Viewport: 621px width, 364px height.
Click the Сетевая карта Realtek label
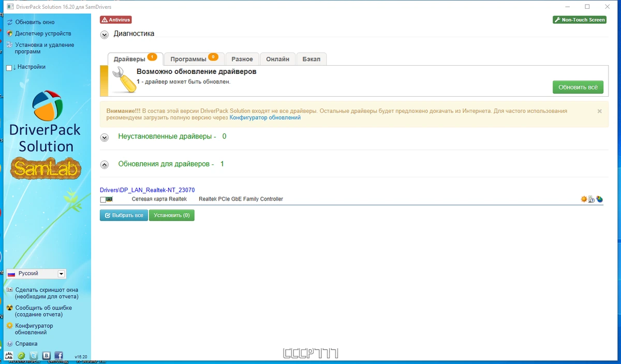159,199
